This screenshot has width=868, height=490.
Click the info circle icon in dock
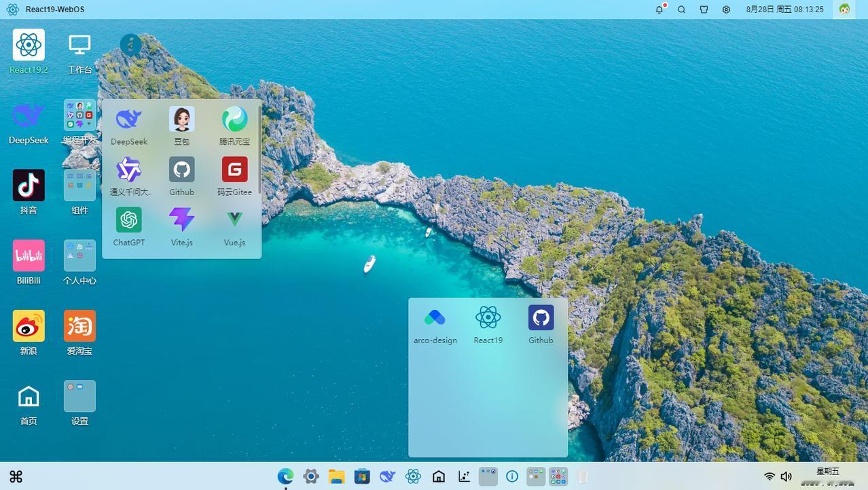tap(512, 476)
